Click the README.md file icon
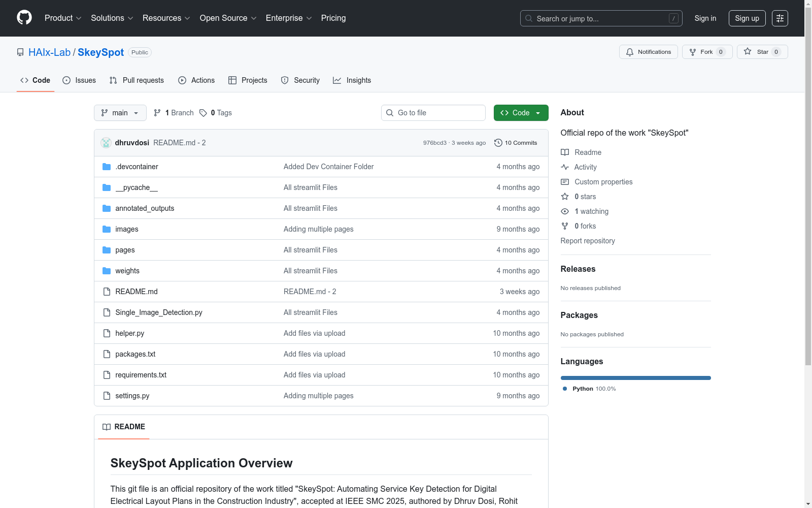 (107, 292)
